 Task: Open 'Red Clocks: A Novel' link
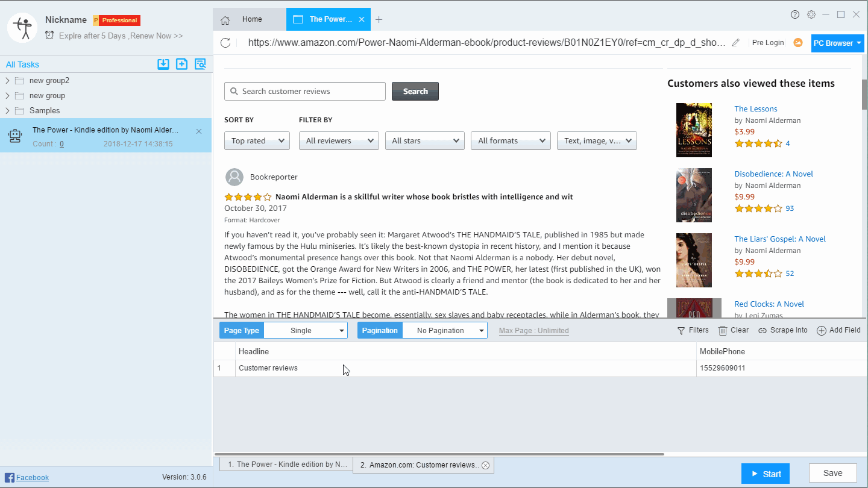[769, 304]
